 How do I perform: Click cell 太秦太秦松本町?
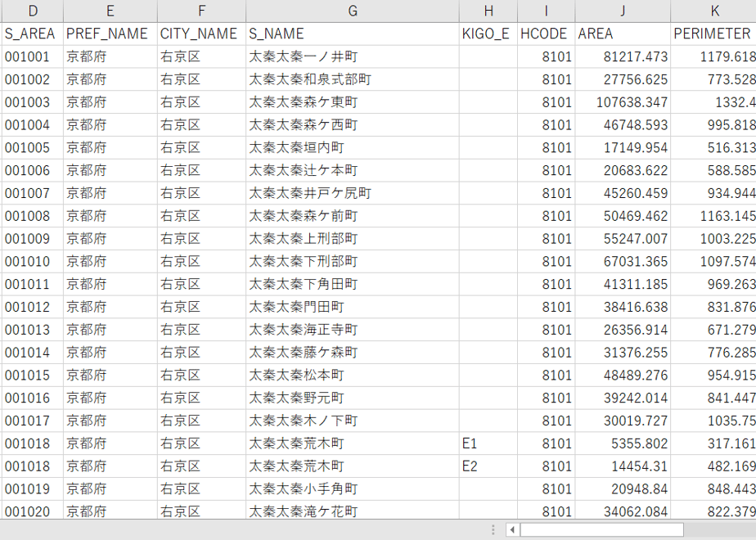[x=353, y=375]
